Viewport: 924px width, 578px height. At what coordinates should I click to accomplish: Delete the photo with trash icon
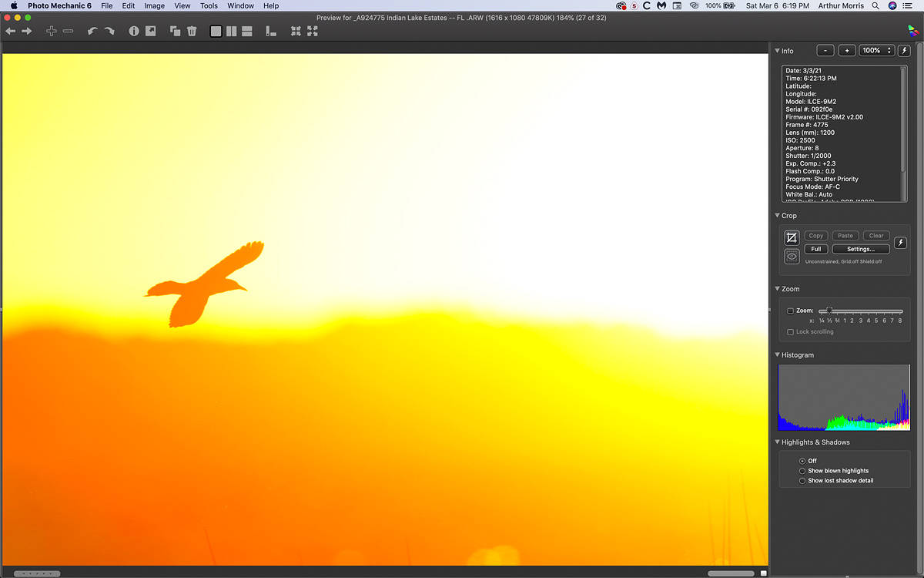click(x=192, y=32)
